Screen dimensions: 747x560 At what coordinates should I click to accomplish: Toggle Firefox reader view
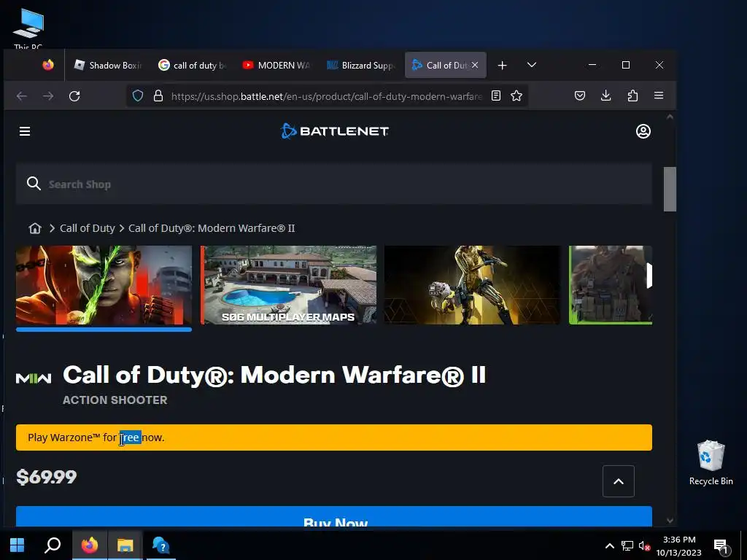(496, 96)
